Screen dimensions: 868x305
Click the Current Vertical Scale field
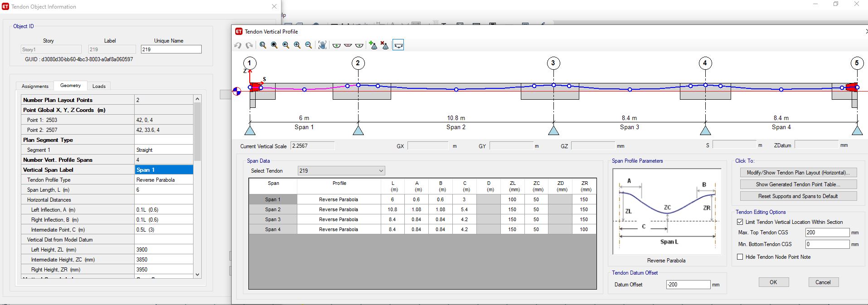[x=313, y=146]
